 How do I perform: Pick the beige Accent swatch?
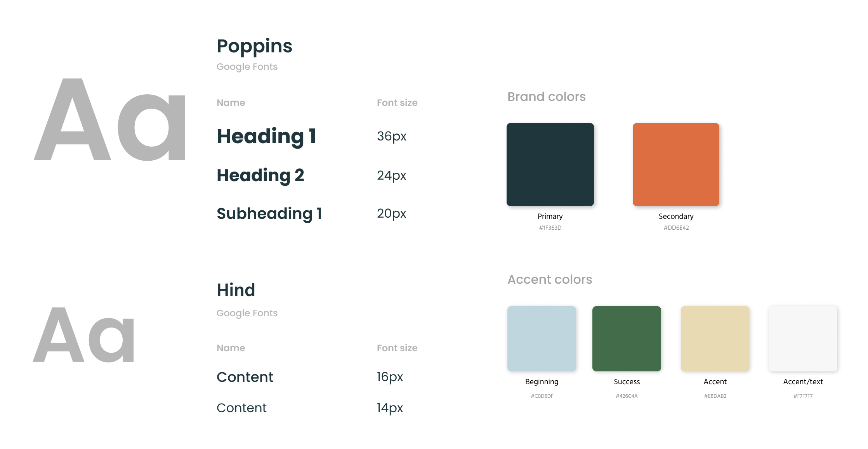tap(715, 339)
